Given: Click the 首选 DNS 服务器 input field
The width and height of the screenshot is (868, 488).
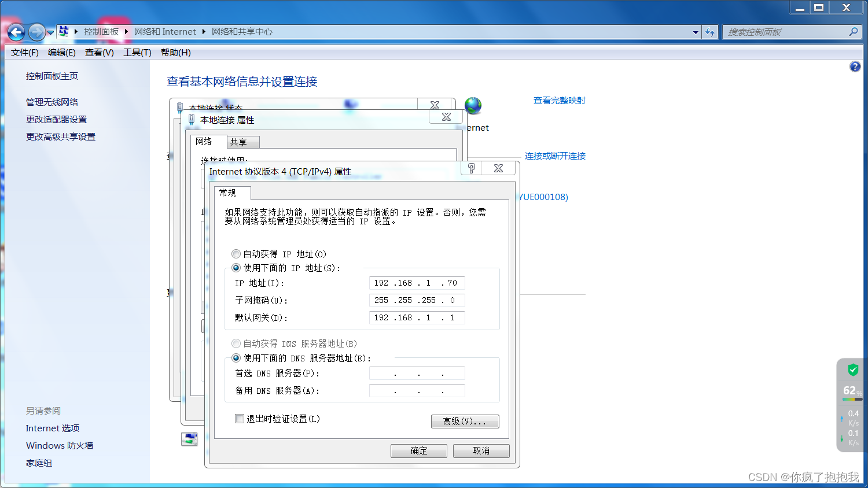Looking at the screenshot, I should 417,374.
